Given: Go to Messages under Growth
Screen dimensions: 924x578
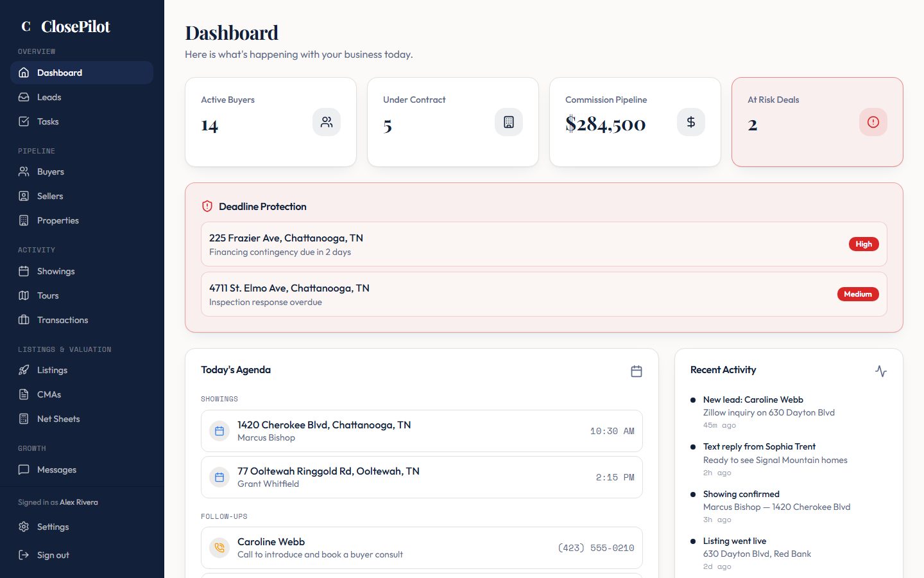Looking at the screenshot, I should coord(81,469).
